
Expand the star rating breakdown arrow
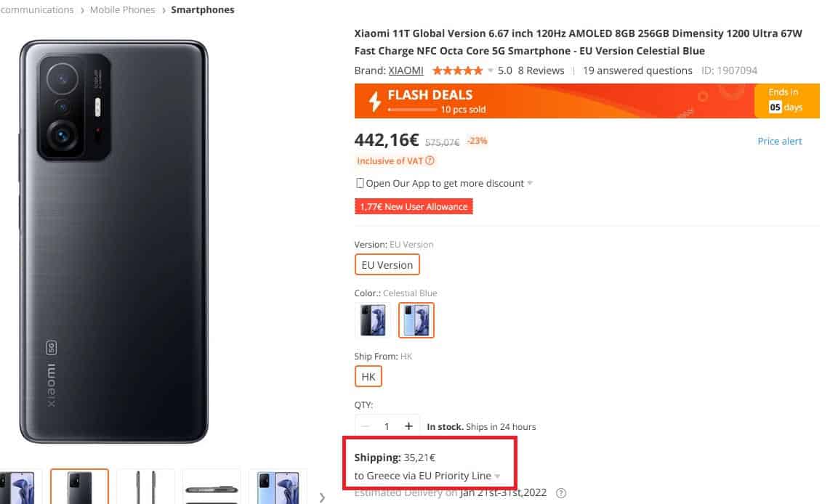point(491,70)
